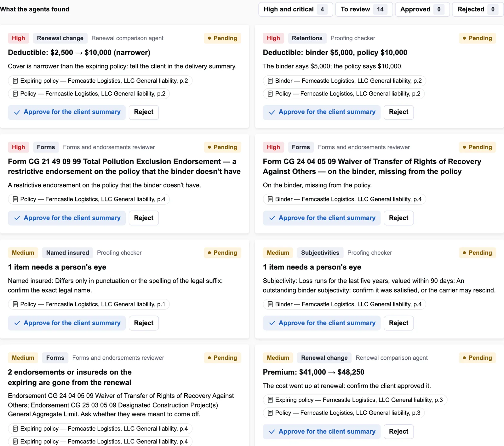Filter by High and critical findings

(295, 9)
